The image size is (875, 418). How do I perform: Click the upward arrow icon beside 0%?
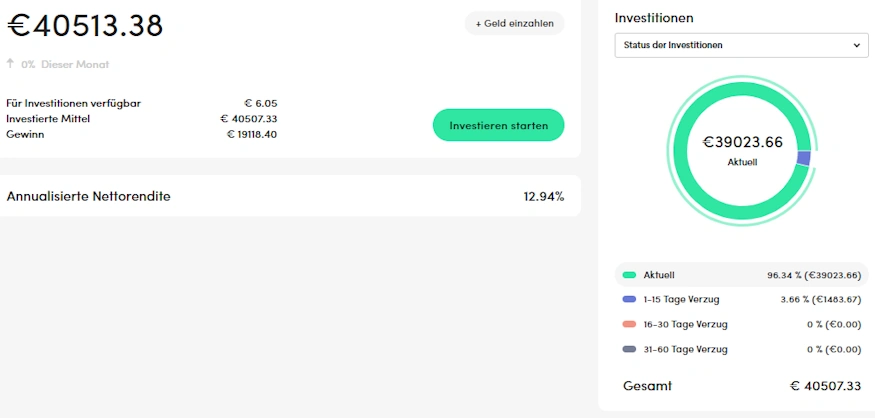tap(10, 64)
